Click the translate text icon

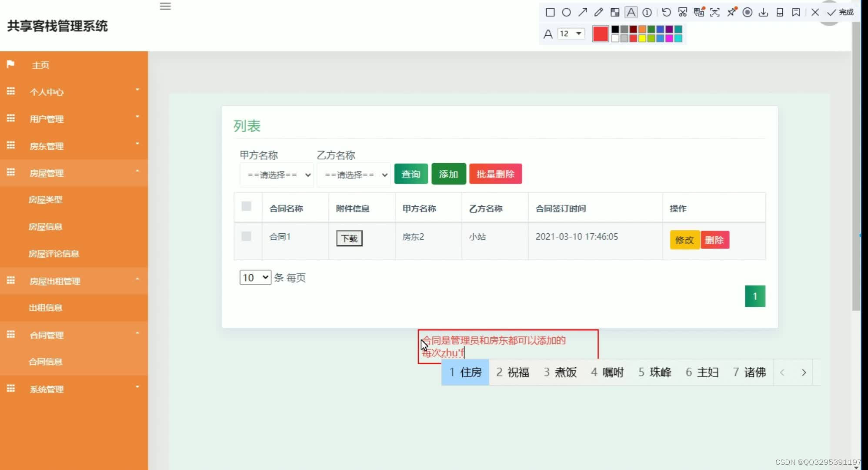(x=699, y=12)
